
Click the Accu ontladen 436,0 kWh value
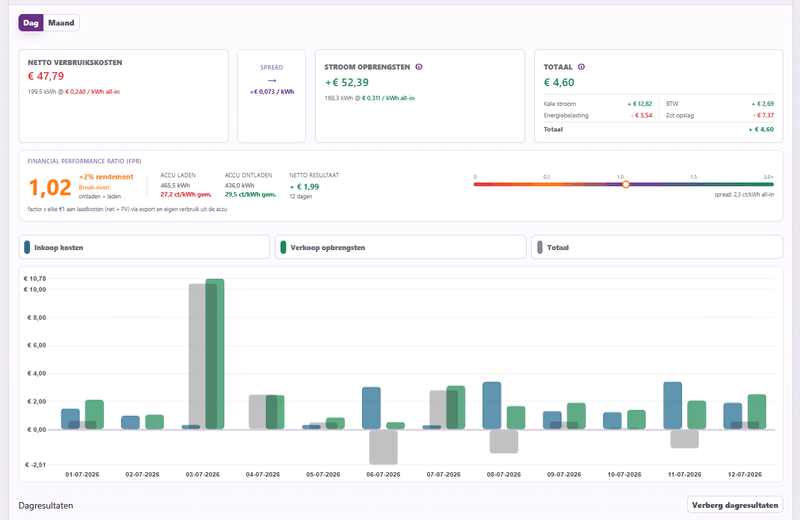pyautogui.click(x=239, y=185)
